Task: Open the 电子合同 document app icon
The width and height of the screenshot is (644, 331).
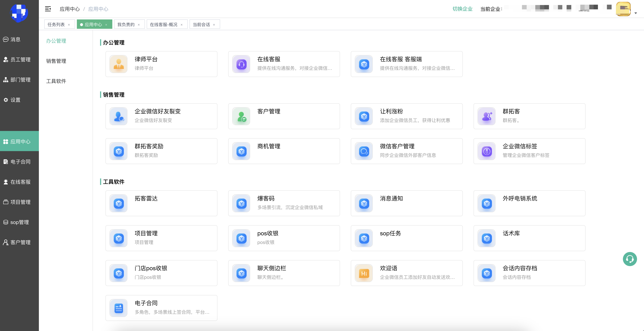Action: click(118, 308)
